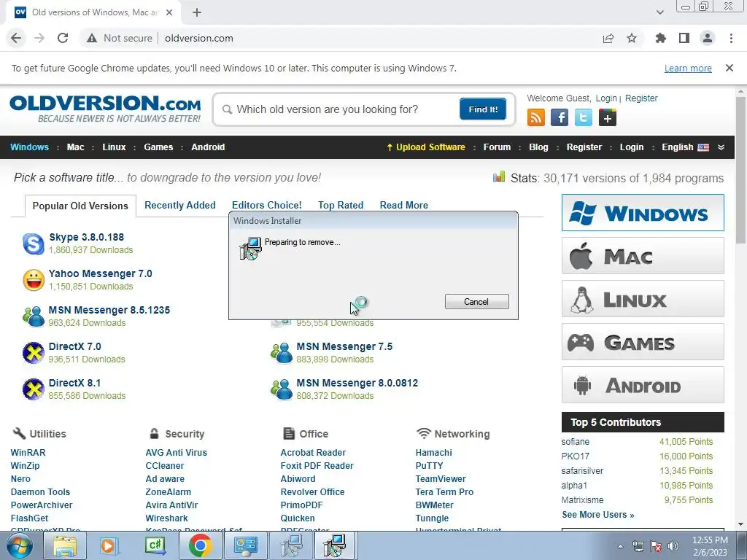Dismiss the Chrome update notice bar
This screenshot has height=560, width=747.
tap(729, 68)
